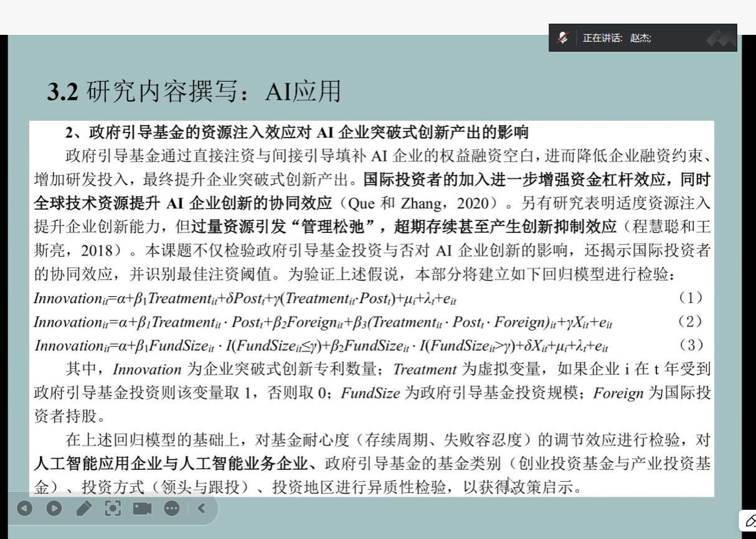Expand additional meeting options
Viewport: 756px width, 539px height.
[171, 509]
